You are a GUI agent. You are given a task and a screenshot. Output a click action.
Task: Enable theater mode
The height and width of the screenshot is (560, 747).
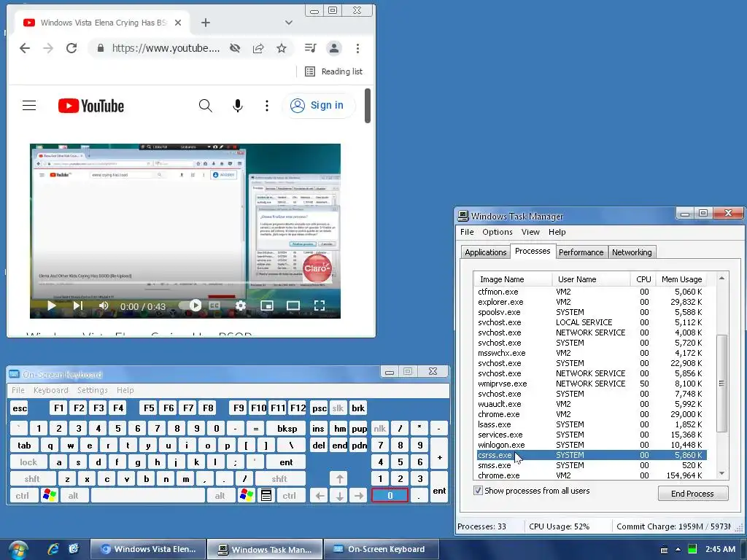click(293, 306)
